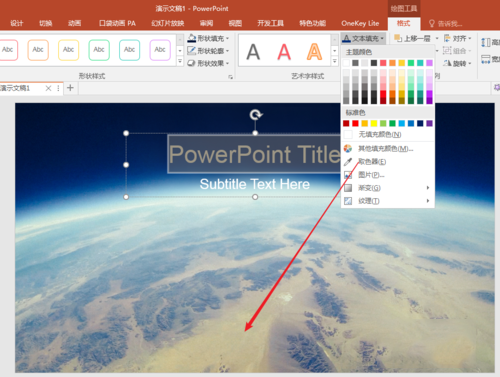The image size is (500, 377).
Task: Click the rotate handle above the title box
Action: tap(256, 115)
